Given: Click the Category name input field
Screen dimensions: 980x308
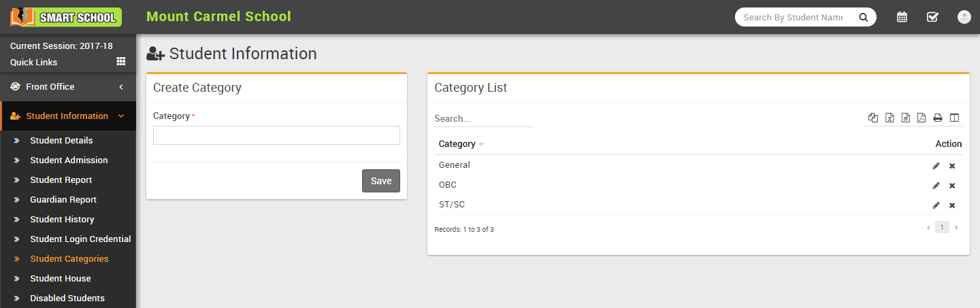Looking at the screenshot, I should coord(276,135).
